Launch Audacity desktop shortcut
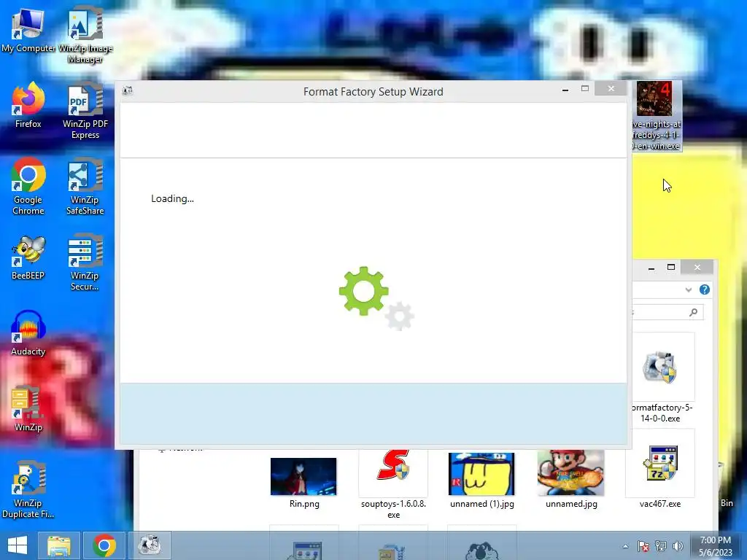The height and width of the screenshot is (560, 747). point(28,332)
